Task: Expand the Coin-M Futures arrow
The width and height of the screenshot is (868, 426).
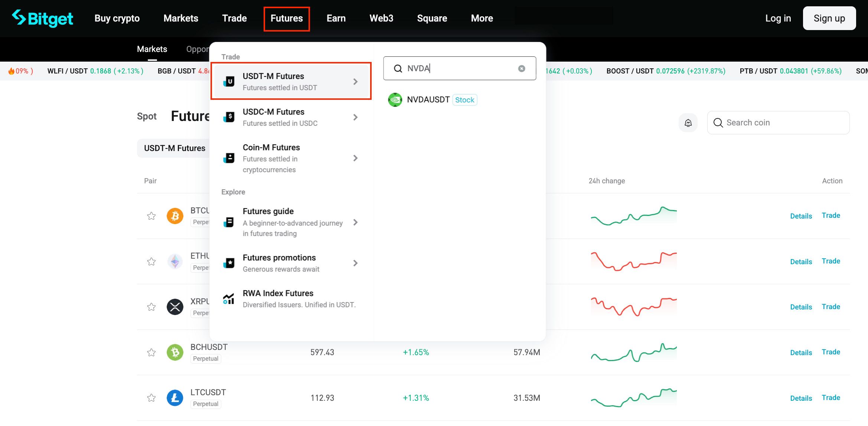Action: coord(355,158)
